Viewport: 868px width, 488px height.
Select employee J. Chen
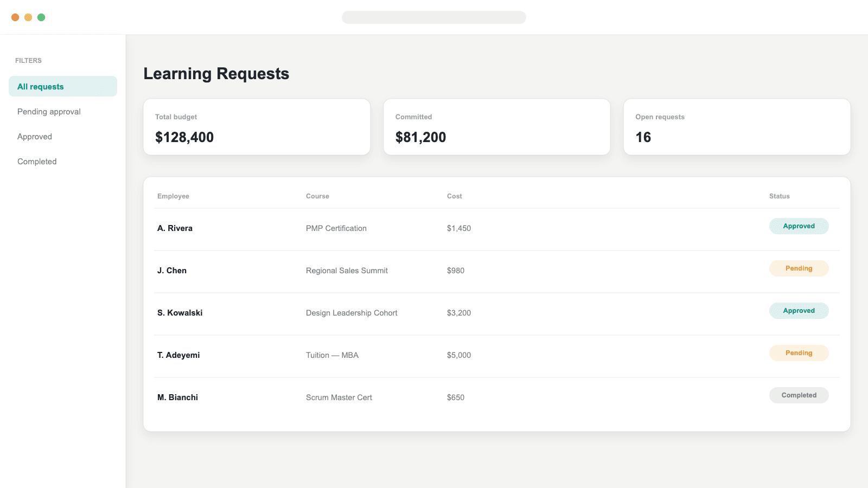(x=172, y=271)
